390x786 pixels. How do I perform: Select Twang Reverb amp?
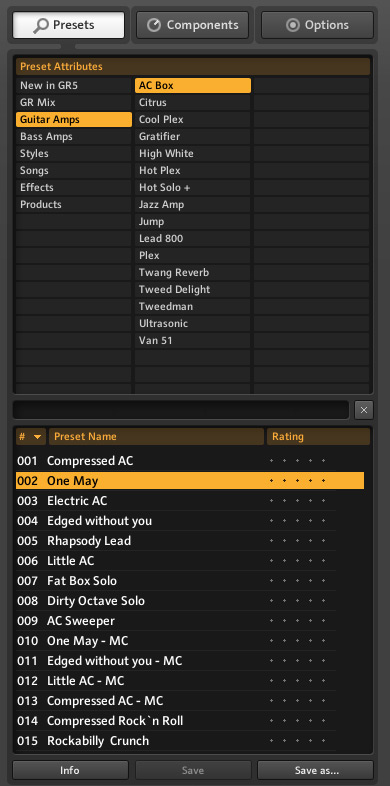click(192, 273)
